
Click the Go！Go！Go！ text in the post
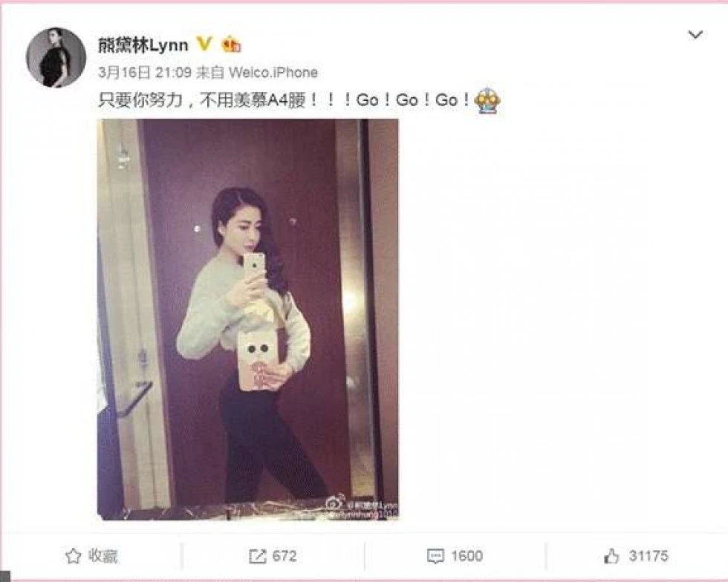click(415, 99)
